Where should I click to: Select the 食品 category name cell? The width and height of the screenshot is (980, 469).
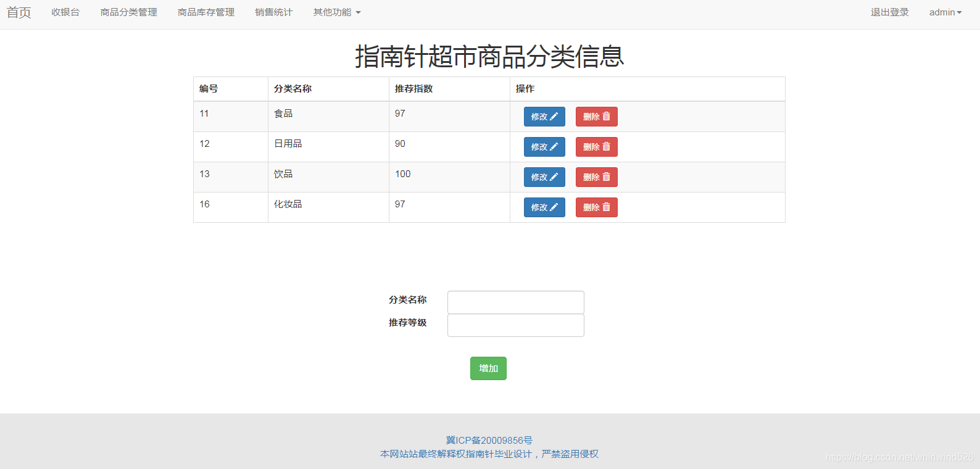(x=328, y=117)
